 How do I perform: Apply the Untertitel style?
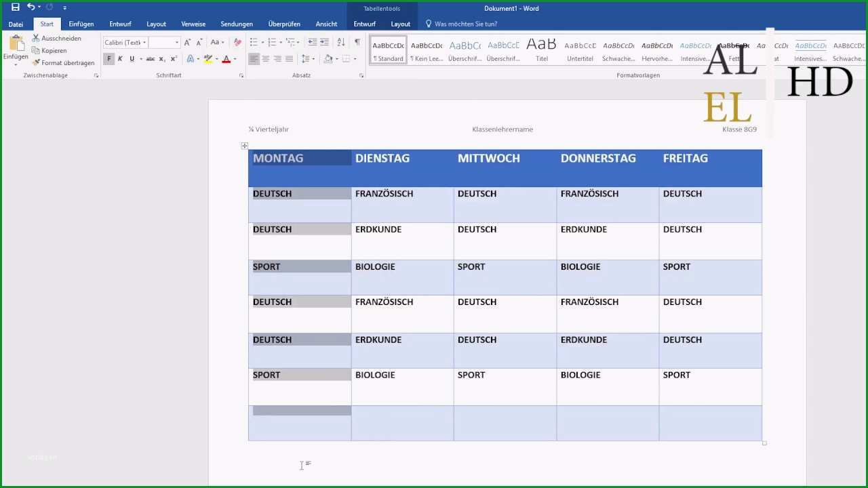580,50
